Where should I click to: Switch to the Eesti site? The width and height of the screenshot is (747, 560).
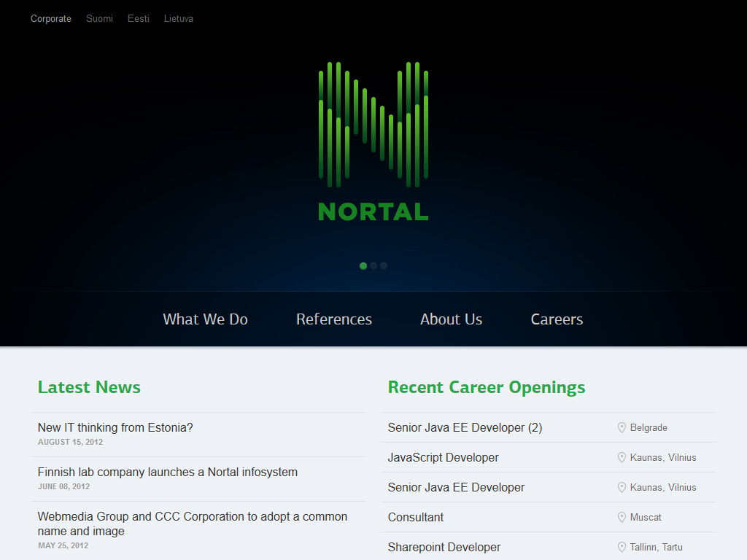[x=139, y=19]
